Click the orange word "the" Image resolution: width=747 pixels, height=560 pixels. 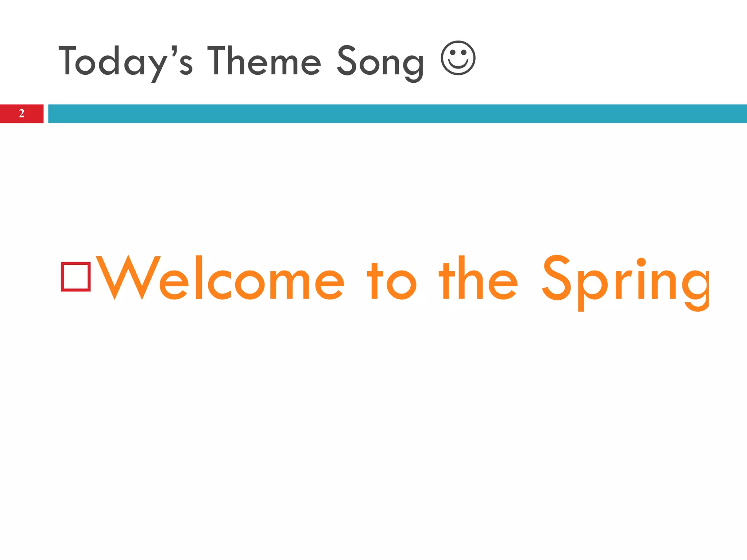tap(478, 277)
